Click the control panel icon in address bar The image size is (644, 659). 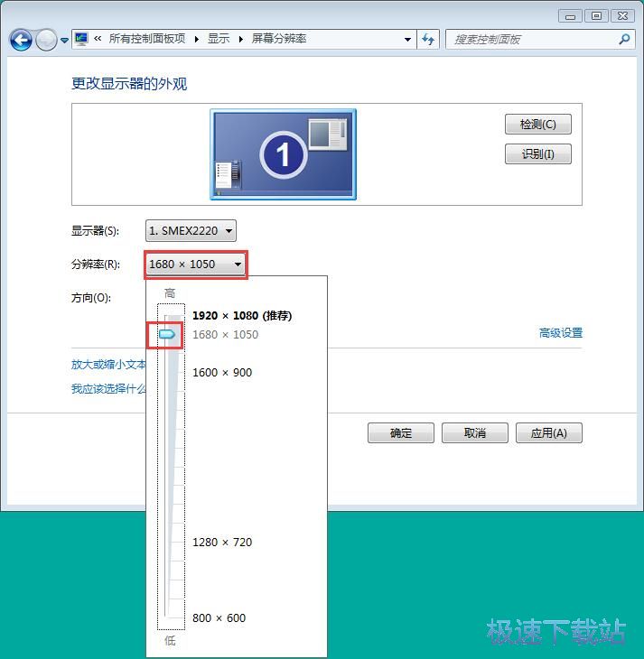(81, 39)
